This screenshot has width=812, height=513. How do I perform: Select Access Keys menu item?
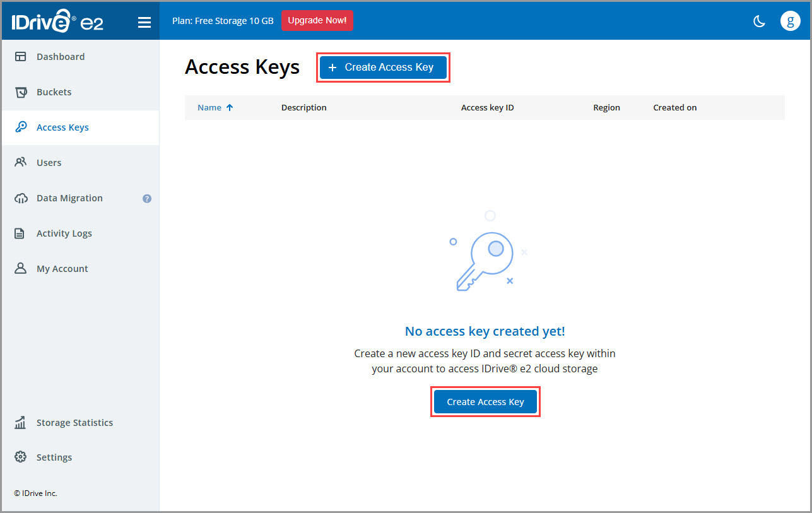coord(80,127)
